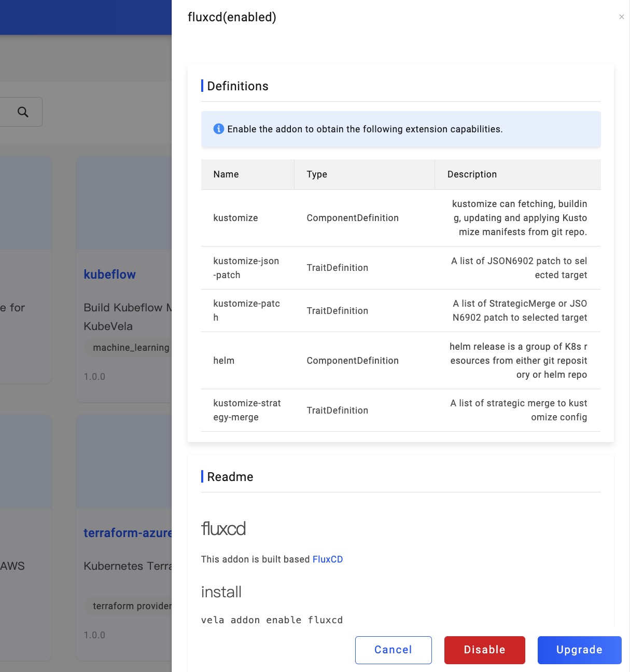Disable the fluxcd addon

pyautogui.click(x=484, y=650)
